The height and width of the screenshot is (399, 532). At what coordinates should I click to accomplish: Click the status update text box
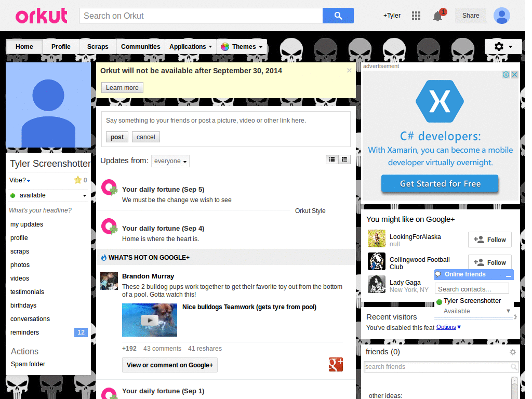(x=225, y=121)
